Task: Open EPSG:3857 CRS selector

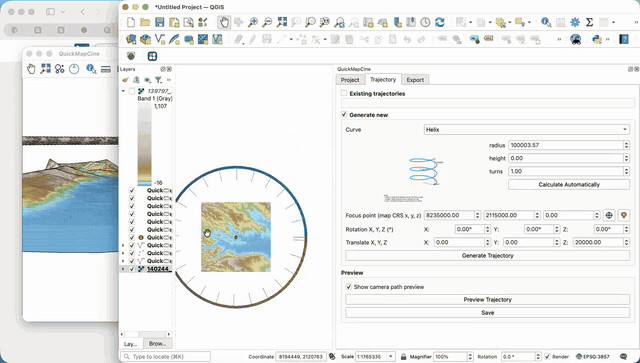Action: [x=592, y=356]
